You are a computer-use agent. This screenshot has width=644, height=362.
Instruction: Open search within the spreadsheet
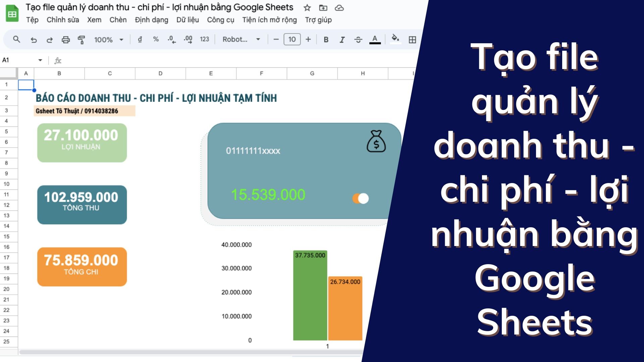[16, 40]
